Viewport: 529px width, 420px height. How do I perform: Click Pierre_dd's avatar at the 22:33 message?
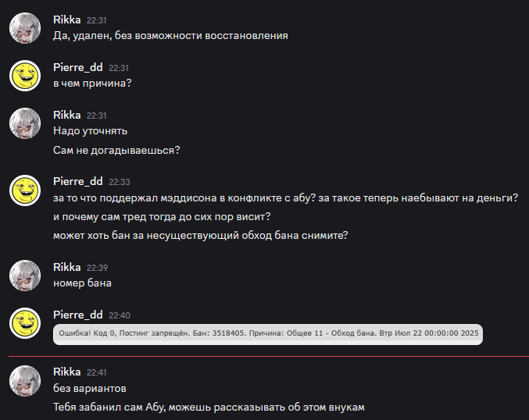coord(25,190)
